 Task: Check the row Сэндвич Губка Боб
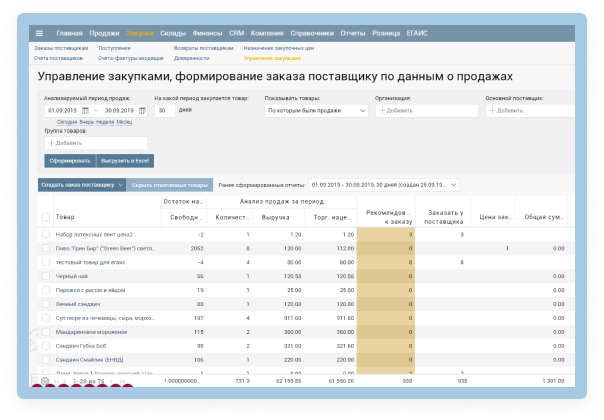(46, 346)
